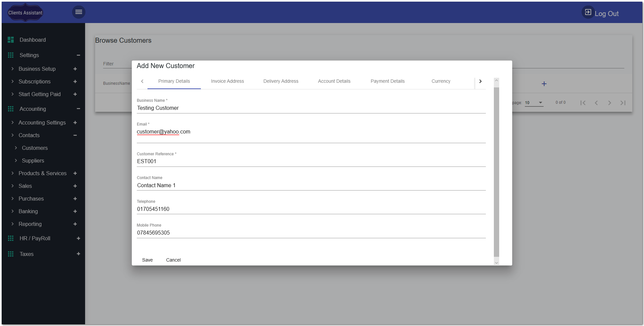This screenshot has width=644, height=326.
Task: Click the HR / PayRoll icon
Action: tap(10, 238)
